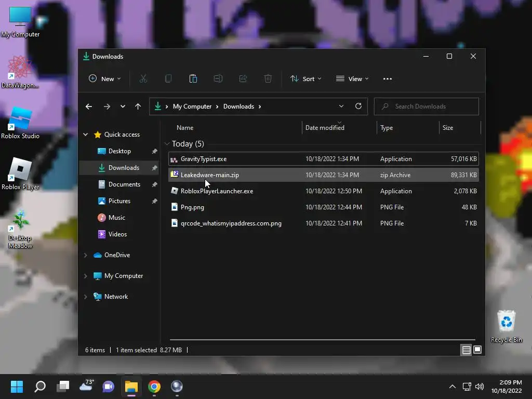Open recent locations dropdown chevron

point(123,107)
